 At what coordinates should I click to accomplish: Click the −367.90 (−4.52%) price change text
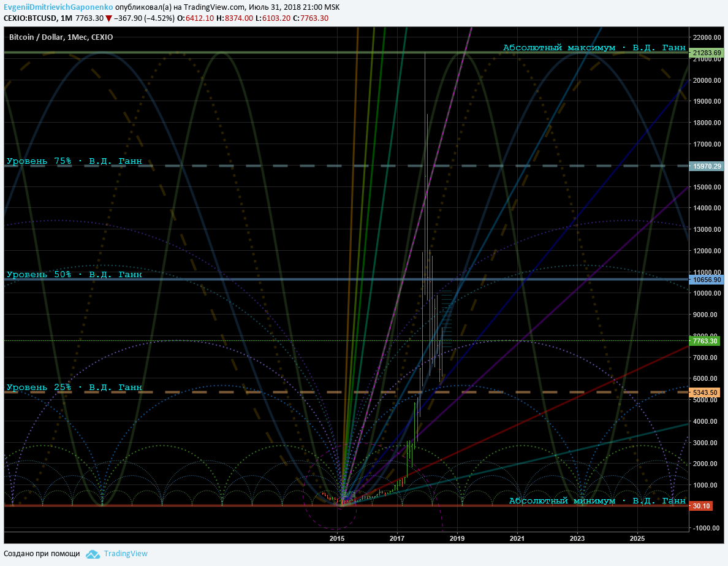coord(145,18)
